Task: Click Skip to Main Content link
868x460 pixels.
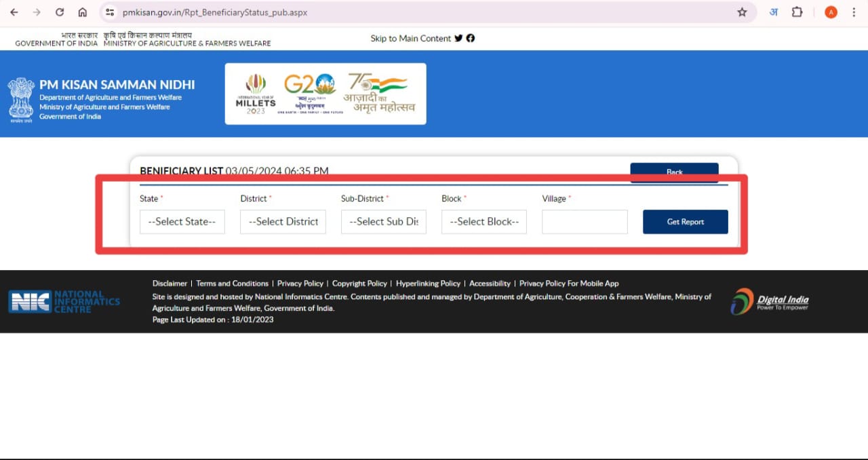Action: tap(410, 39)
